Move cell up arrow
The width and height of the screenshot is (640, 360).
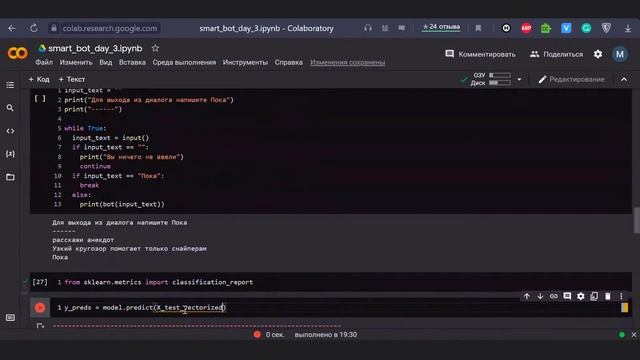527,296
